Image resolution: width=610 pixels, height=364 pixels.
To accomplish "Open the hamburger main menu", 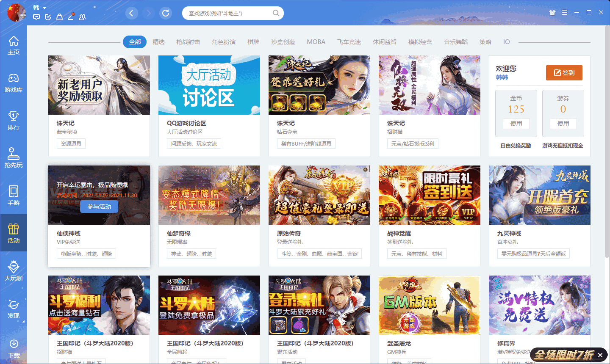I will click(565, 13).
